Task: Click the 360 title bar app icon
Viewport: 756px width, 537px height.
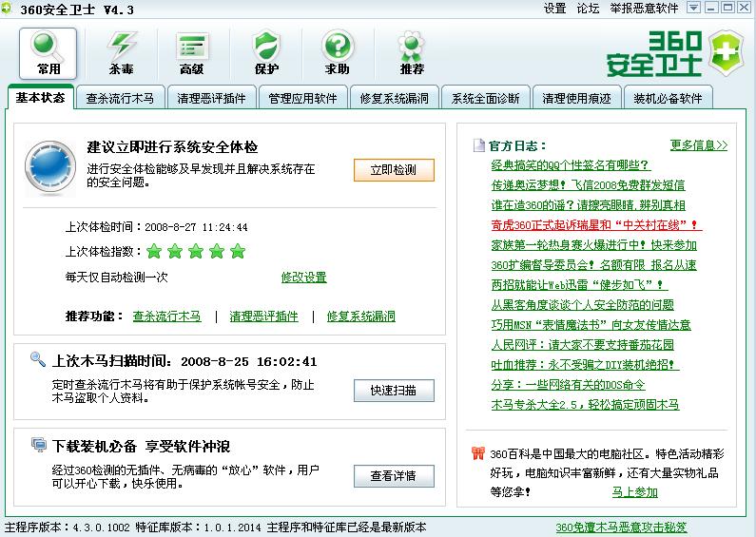Action: (x=7, y=9)
